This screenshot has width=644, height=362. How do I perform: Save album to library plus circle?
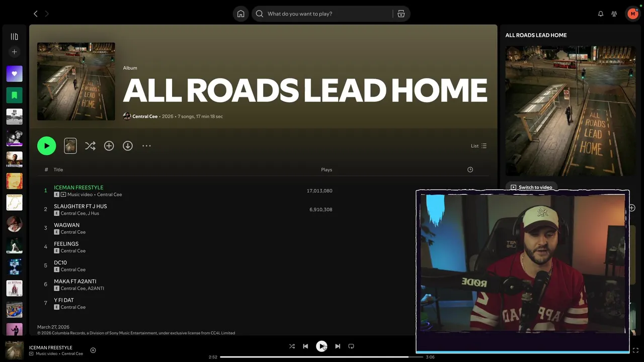point(109,146)
